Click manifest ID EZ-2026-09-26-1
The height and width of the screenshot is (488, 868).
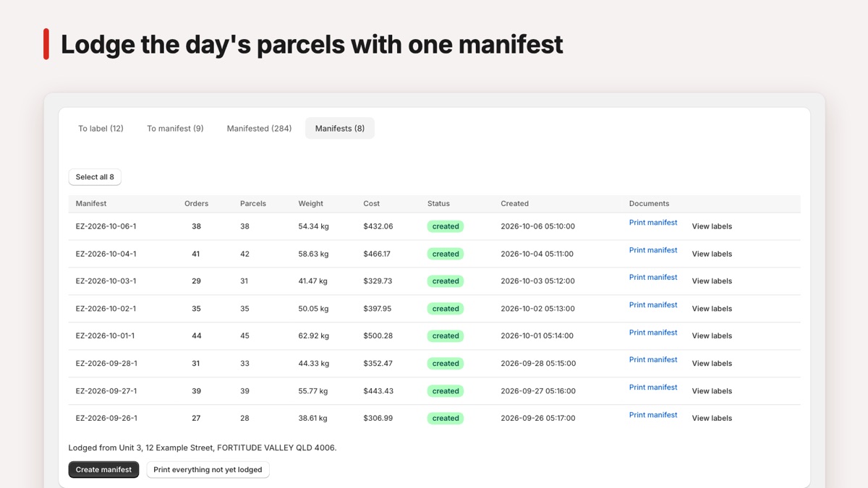[x=106, y=419]
